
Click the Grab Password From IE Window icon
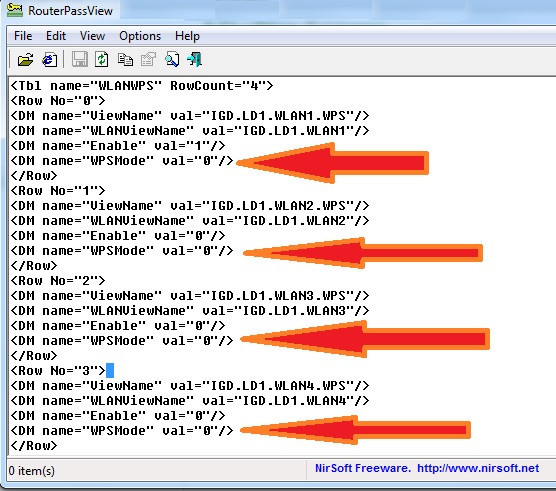tap(49, 60)
